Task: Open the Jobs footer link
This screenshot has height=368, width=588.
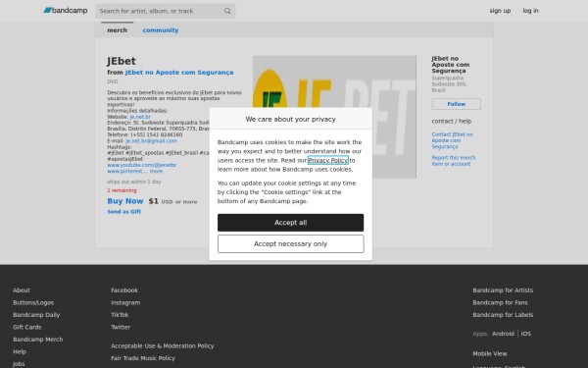Action: (x=19, y=364)
